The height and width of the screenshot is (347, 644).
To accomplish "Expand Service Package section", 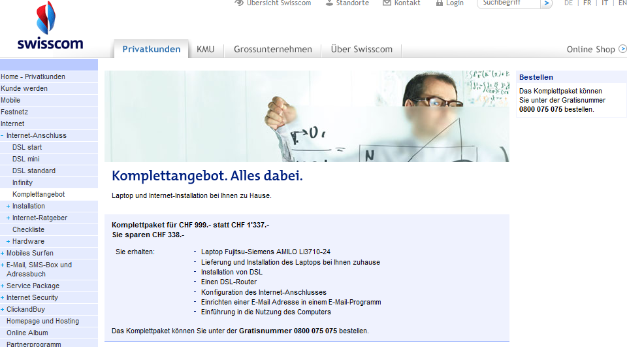I will (3, 286).
